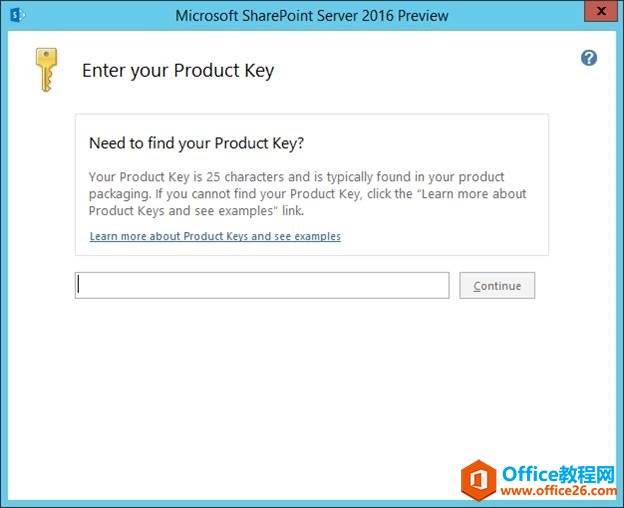The height and width of the screenshot is (508, 624).
Task: Click the SharePoint logo in title bar
Action: pyautogui.click(x=17, y=16)
